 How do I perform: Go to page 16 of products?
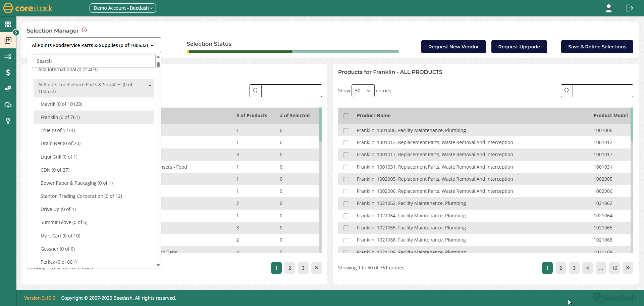(x=614, y=268)
